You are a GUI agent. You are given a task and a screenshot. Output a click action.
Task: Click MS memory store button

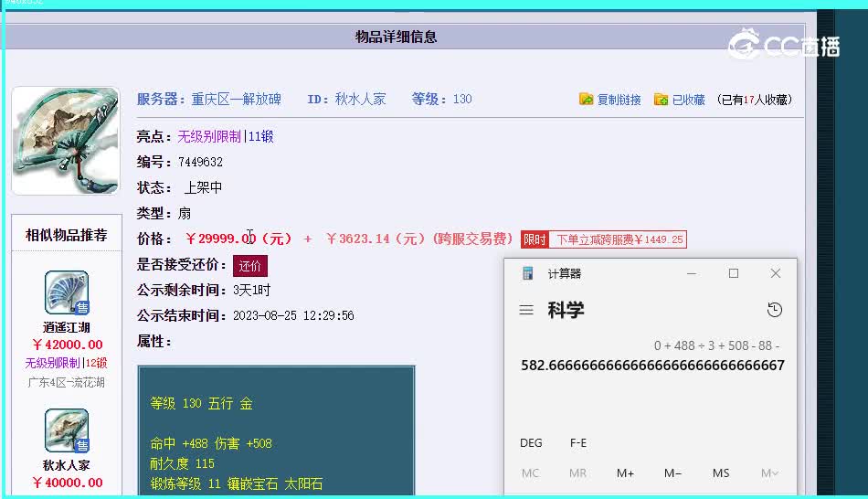pyautogui.click(x=721, y=473)
